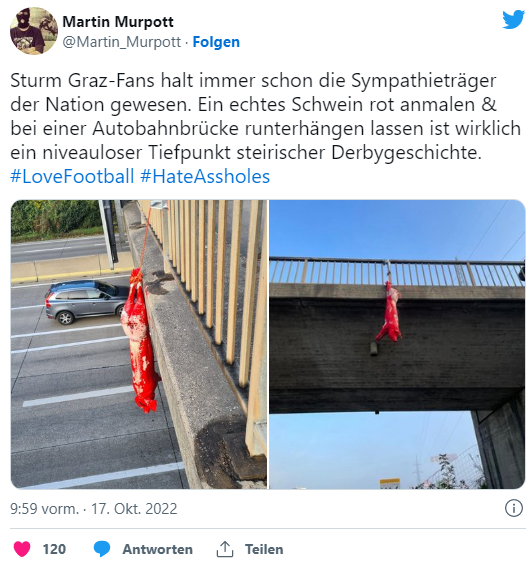Open the Martin Murpott display name
This screenshot has width=531, height=565.
pos(118,22)
